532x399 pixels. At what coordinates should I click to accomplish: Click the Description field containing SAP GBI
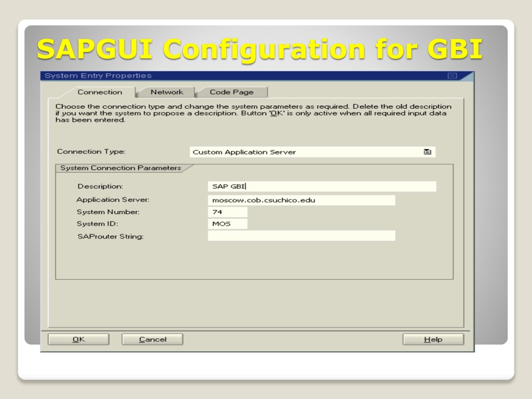[322, 186]
